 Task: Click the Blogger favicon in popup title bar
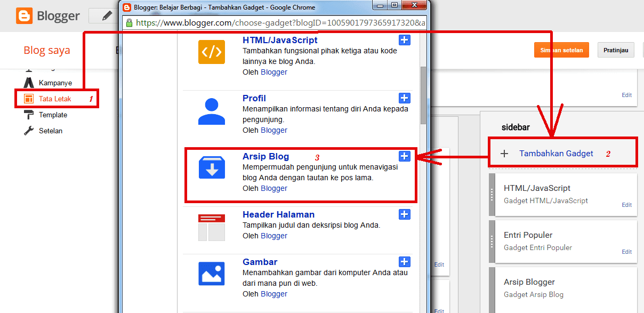127,7
